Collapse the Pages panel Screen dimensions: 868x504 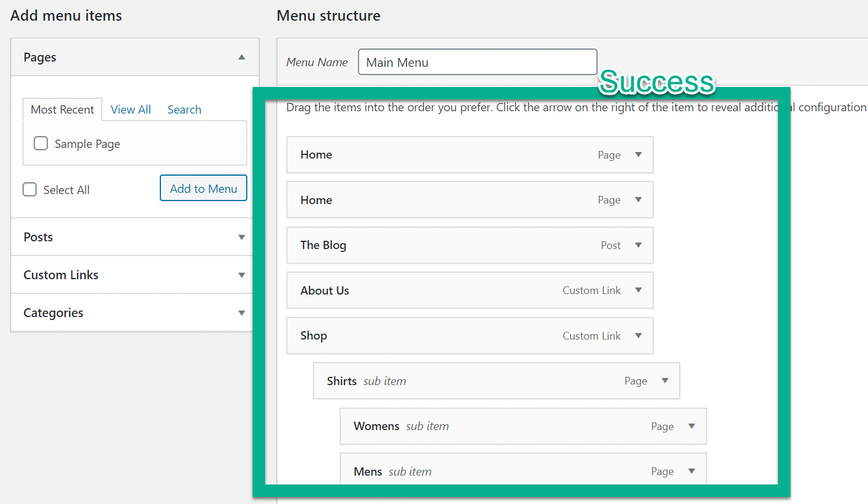pos(241,57)
